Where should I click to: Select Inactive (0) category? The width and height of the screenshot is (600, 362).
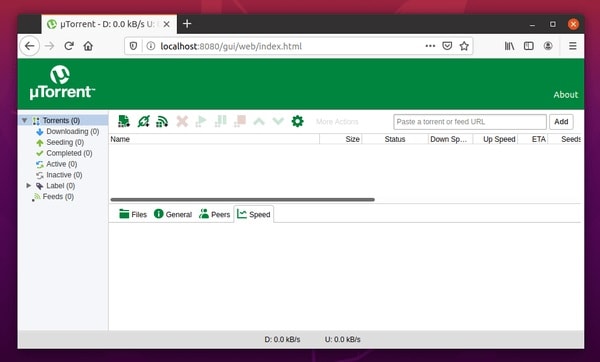(x=64, y=175)
